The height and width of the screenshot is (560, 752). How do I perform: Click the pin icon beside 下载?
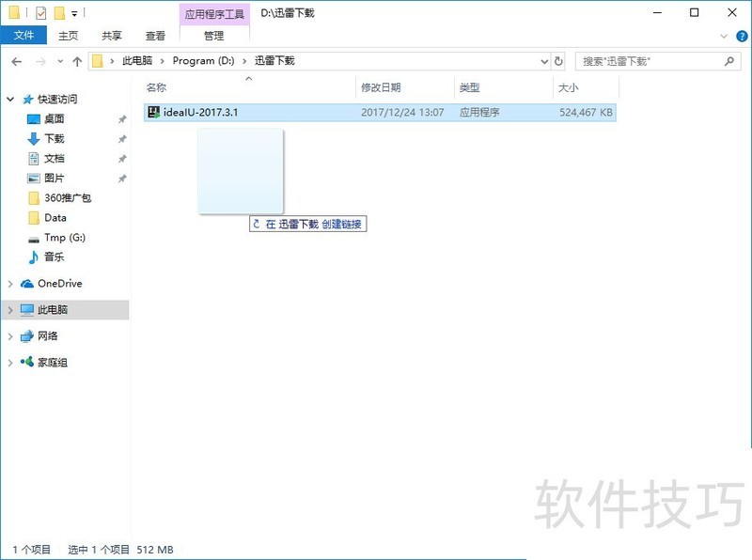click(x=122, y=138)
